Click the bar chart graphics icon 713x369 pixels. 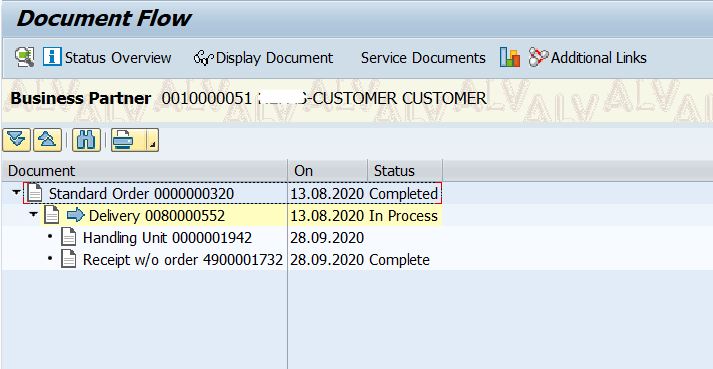coord(510,57)
